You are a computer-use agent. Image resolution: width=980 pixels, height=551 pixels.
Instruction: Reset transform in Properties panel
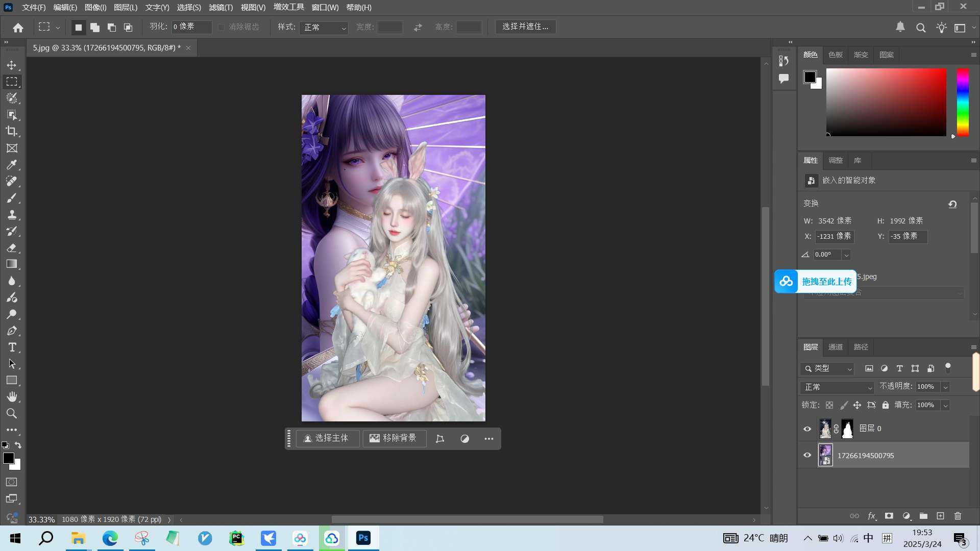952,204
